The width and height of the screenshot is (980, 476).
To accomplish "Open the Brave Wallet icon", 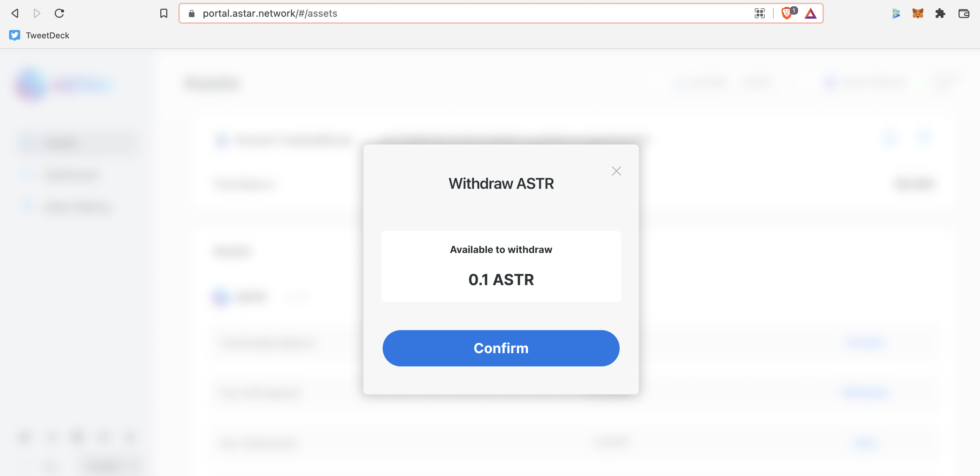I will point(964,14).
